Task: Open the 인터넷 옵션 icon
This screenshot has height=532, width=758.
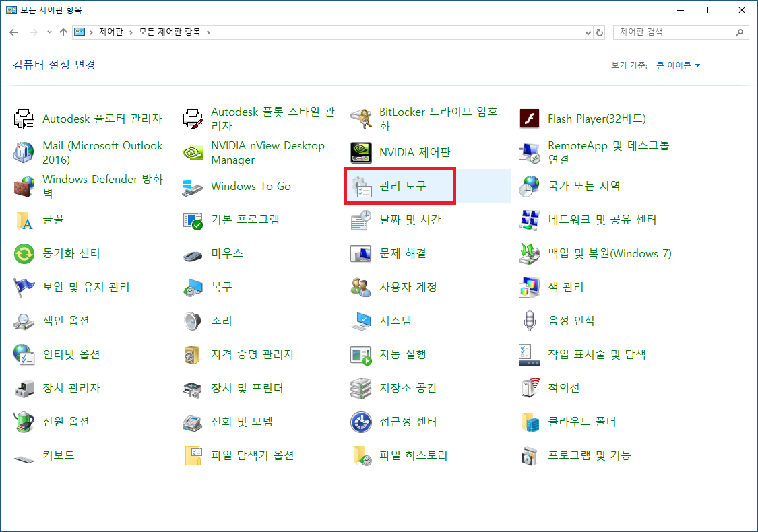Action: (24, 355)
